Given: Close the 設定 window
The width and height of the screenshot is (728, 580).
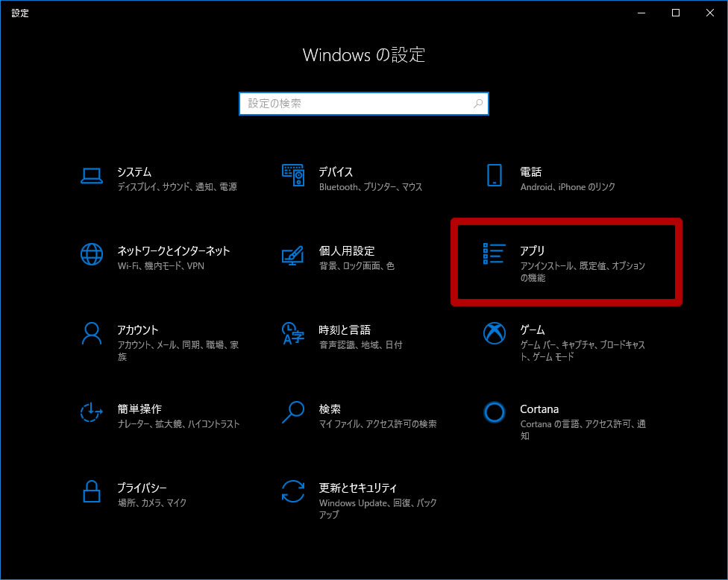Looking at the screenshot, I should (710, 13).
